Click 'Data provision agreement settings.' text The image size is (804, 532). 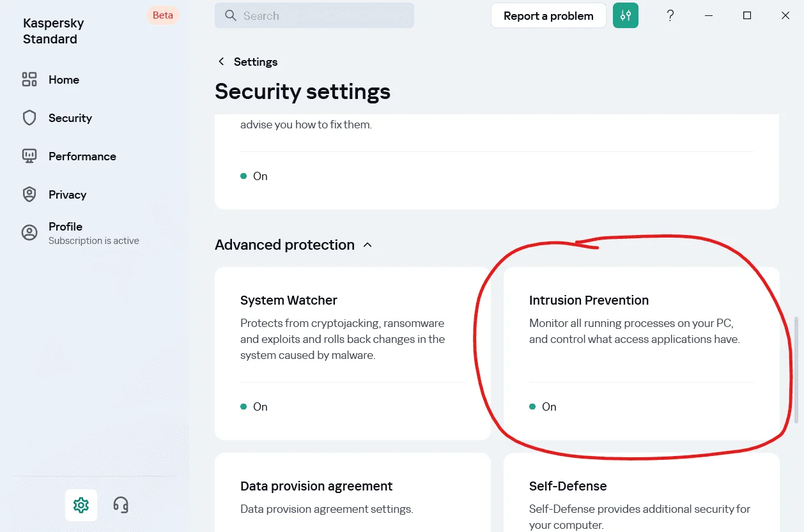(x=327, y=509)
